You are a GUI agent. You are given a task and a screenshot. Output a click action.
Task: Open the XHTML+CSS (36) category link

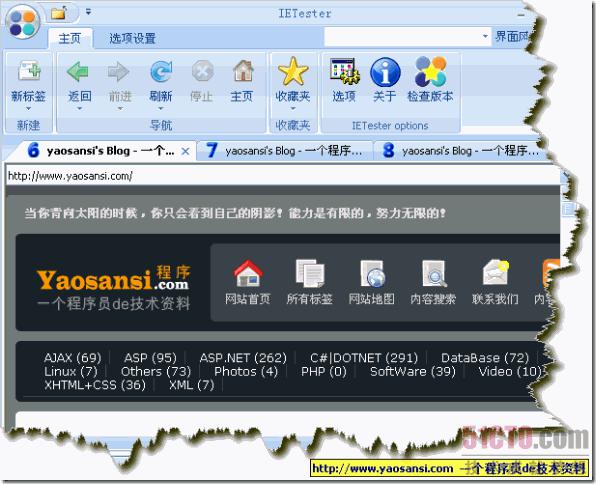click(95, 385)
